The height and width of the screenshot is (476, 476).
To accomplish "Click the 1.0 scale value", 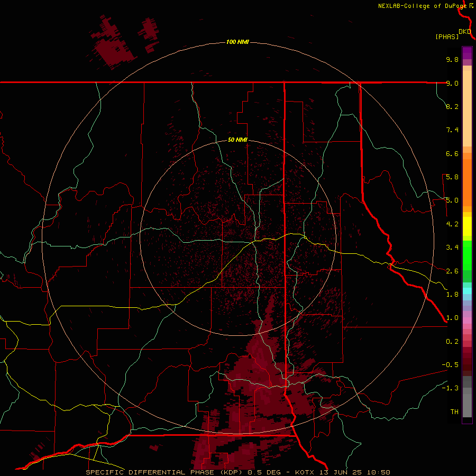I will pyautogui.click(x=452, y=318).
